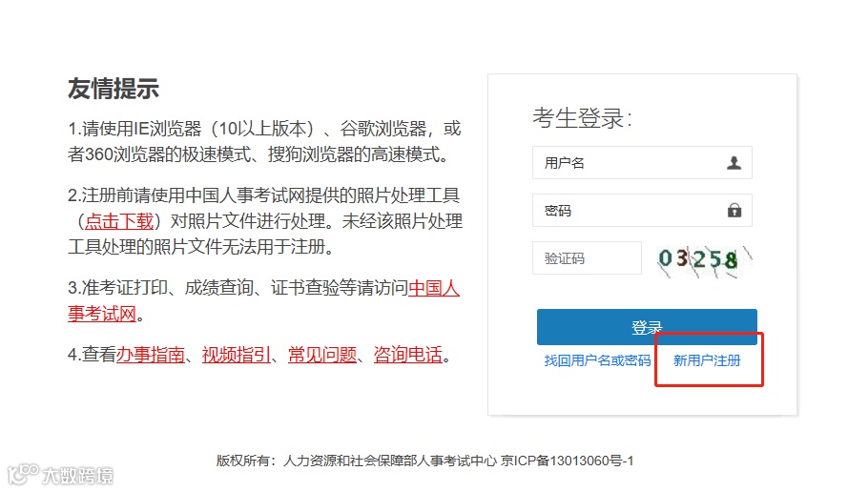Click the 考生登录 heading
Image resolution: width=868 pixels, height=492 pixels.
pos(583,118)
